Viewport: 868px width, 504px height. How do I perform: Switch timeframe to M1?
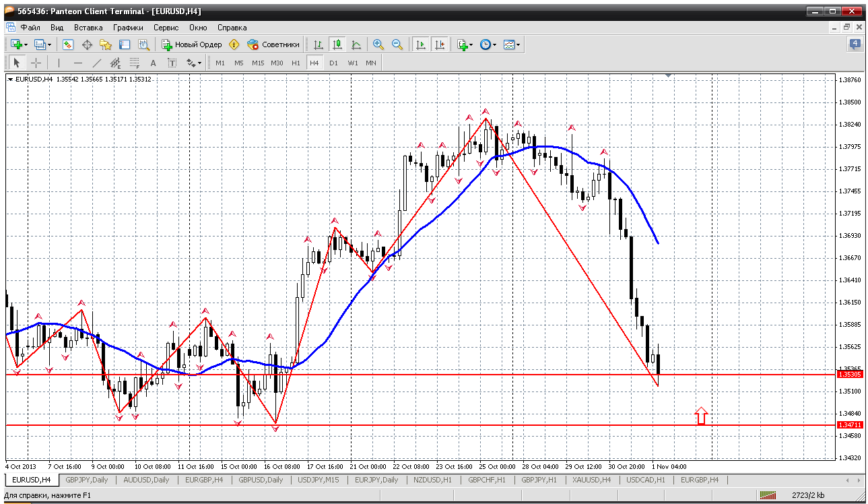click(220, 63)
